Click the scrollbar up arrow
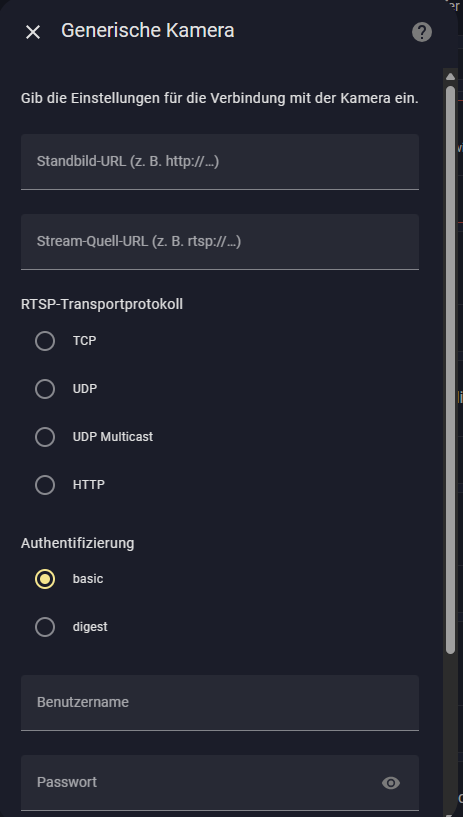The width and height of the screenshot is (463, 817). (x=451, y=77)
